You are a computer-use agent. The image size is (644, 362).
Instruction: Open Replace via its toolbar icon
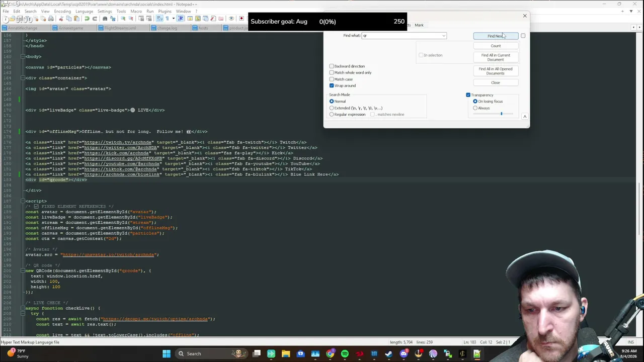pos(112,19)
